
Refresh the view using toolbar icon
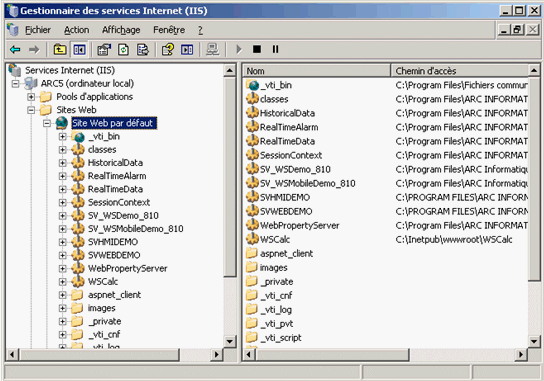(124, 50)
